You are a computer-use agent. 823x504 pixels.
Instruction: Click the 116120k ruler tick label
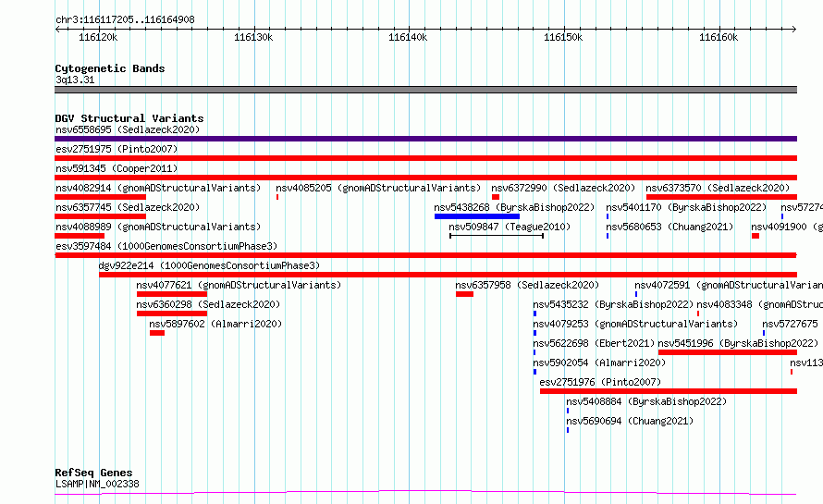(98, 37)
